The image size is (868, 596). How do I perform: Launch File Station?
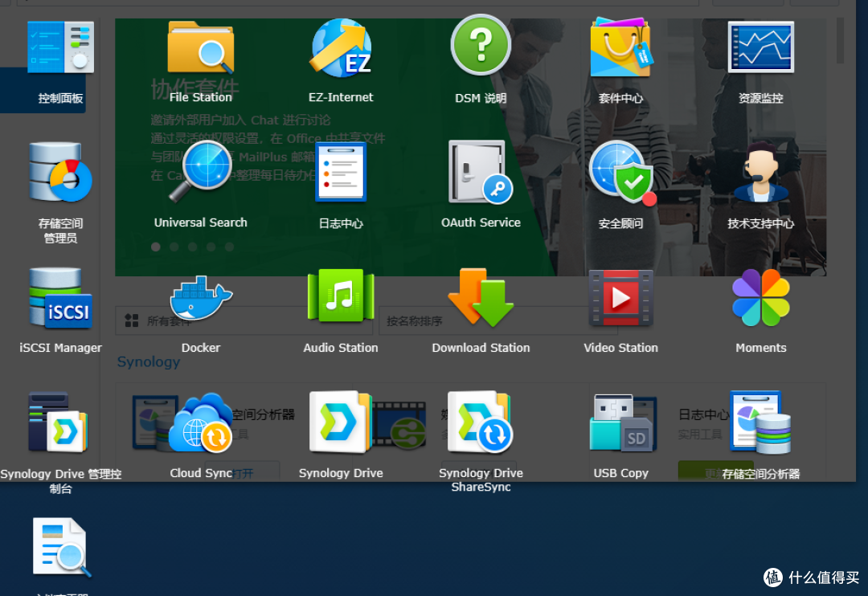pos(200,47)
